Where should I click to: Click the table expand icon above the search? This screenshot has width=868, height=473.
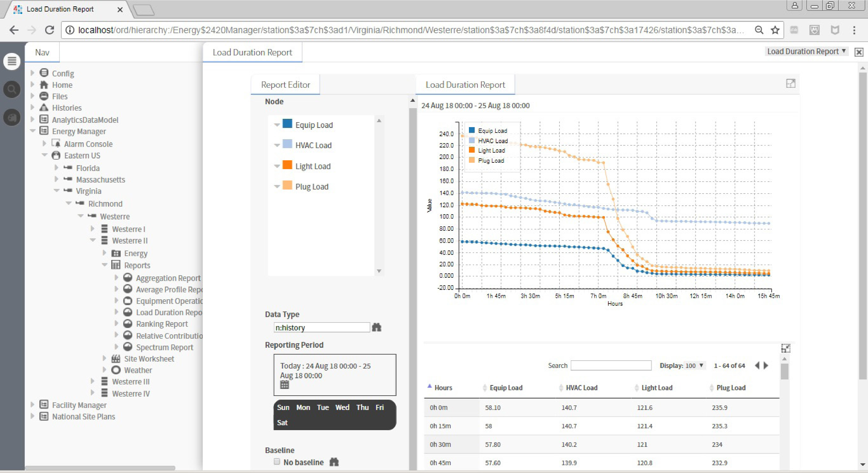[786, 348]
